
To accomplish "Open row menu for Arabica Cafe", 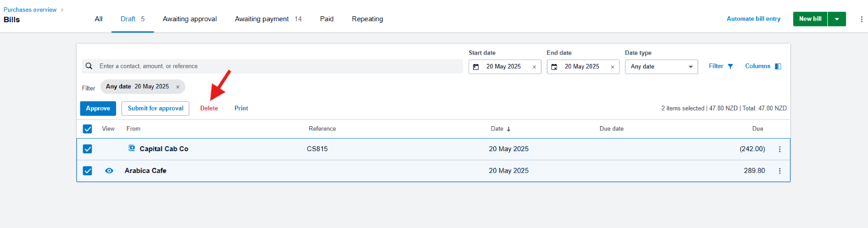I will point(780,171).
